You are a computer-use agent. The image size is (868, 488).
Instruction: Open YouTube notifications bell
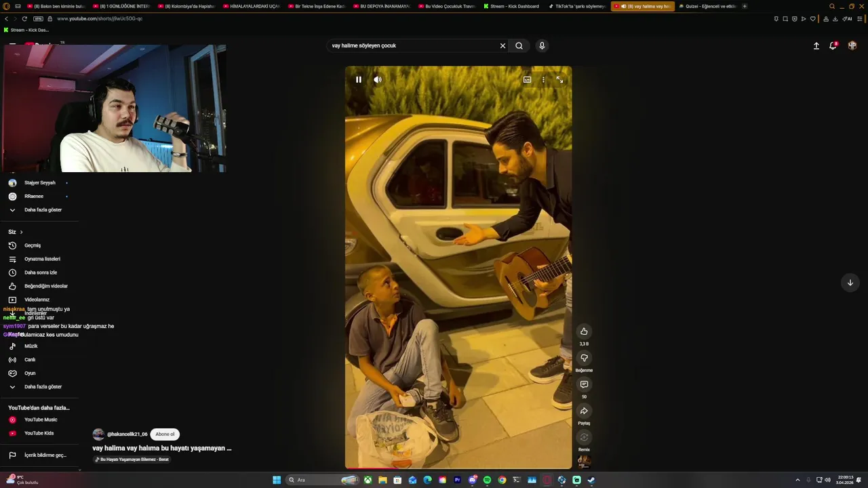click(x=833, y=45)
